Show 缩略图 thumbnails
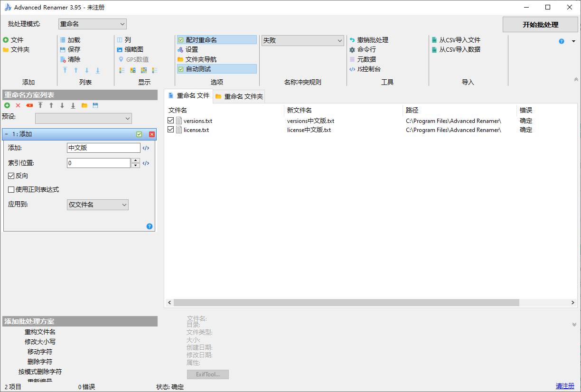The height and width of the screenshot is (392, 581). pos(130,49)
